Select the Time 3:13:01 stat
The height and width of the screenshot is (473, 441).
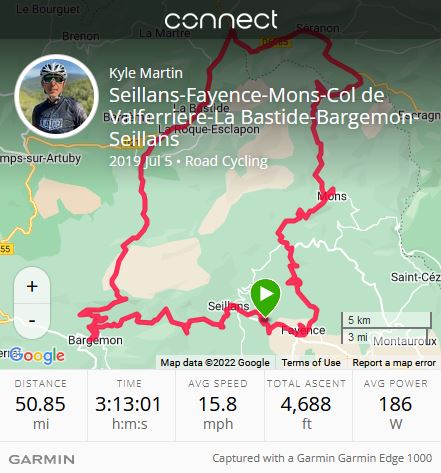point(129,405)
